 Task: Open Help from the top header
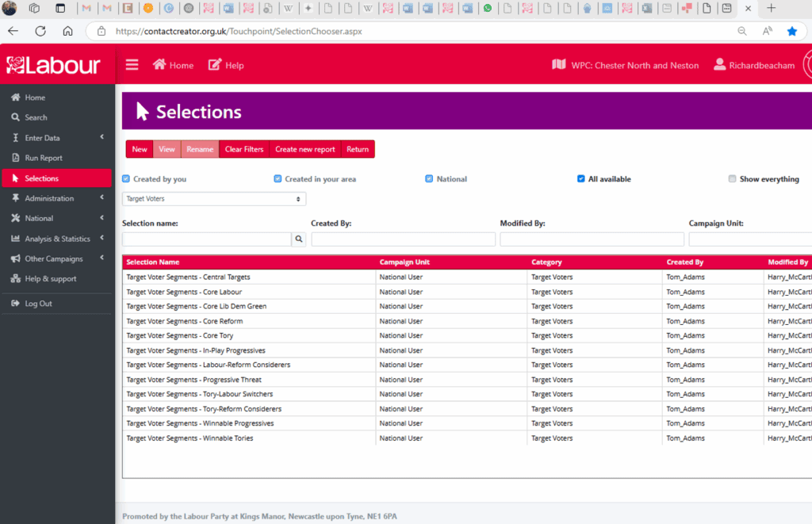tap(226, 65)
